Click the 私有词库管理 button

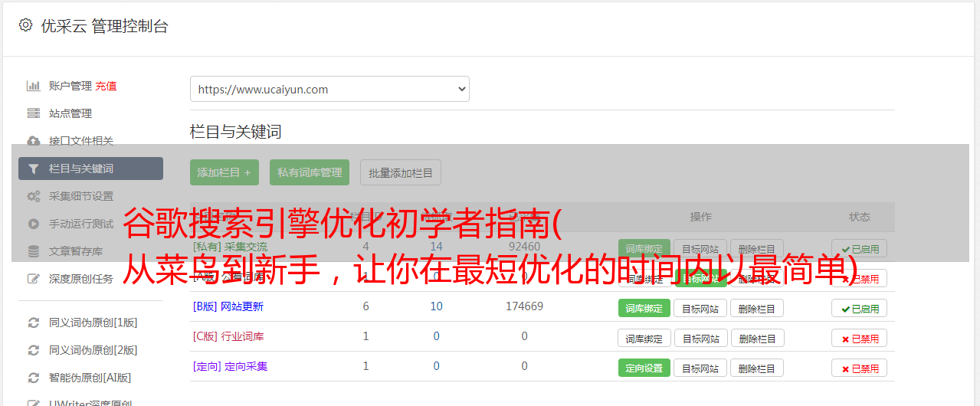[310, 172]
